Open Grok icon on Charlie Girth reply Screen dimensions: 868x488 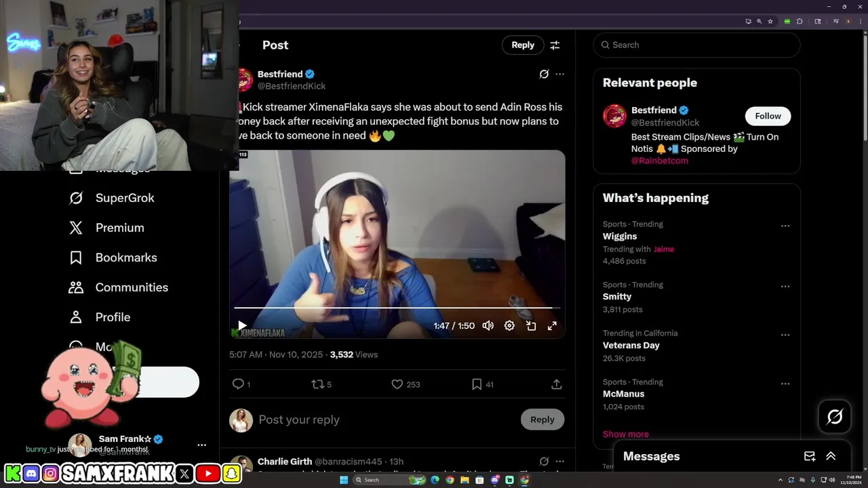click(544, 462)
